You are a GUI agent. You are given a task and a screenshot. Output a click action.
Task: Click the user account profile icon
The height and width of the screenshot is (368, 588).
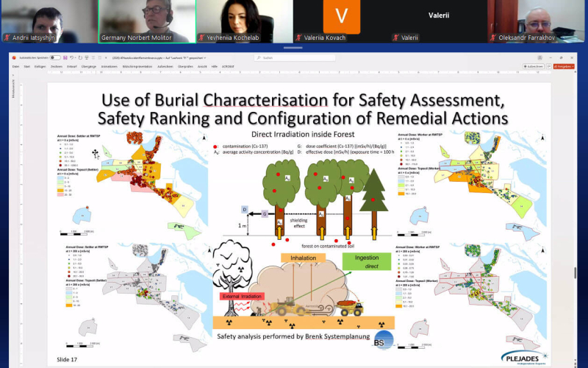point(539,58)
